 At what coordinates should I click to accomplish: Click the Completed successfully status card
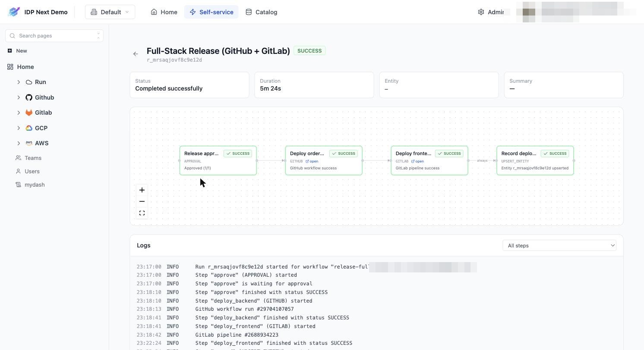tap(189, 85)
